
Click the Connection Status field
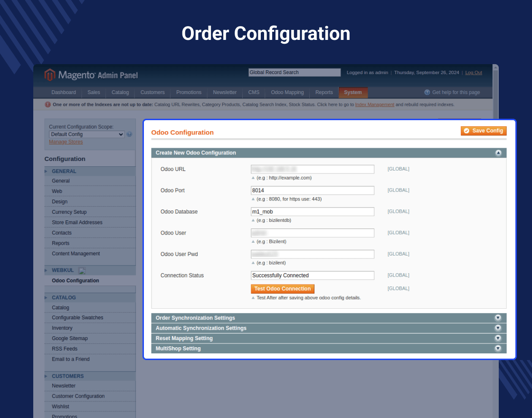(313, 275)
